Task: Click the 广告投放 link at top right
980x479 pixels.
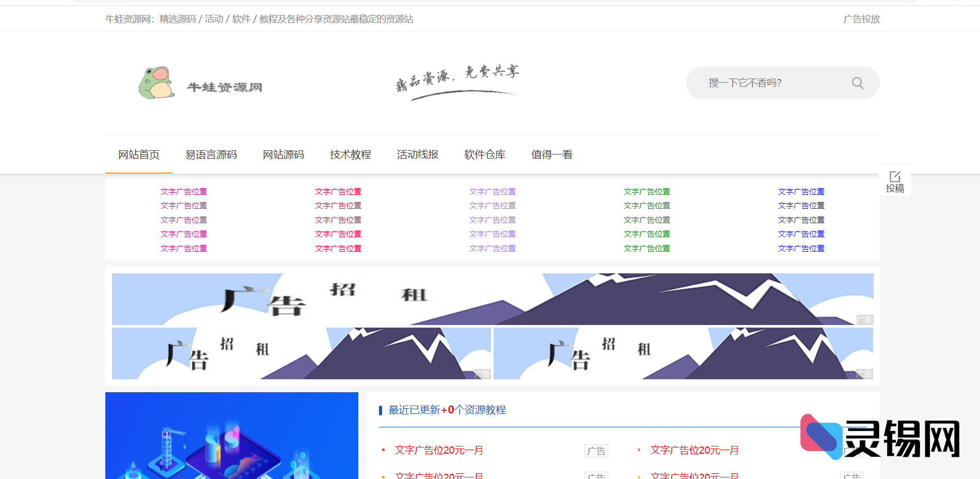Action: pos(861,19)
